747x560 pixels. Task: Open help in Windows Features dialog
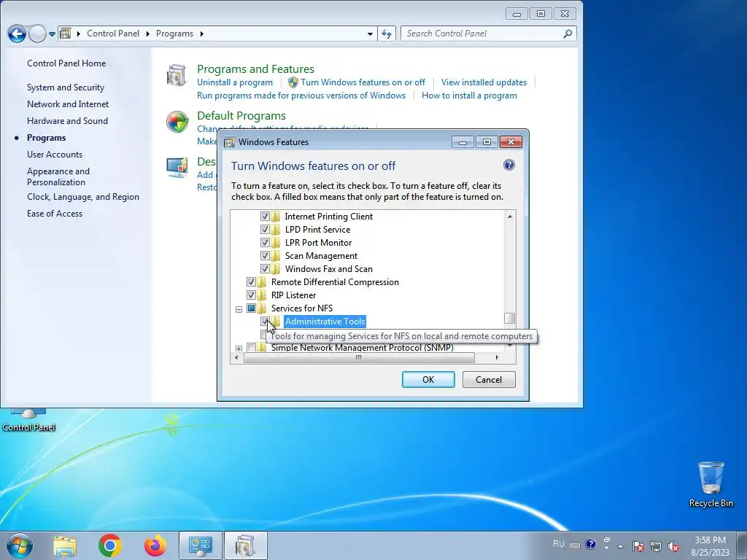(508, 165)
